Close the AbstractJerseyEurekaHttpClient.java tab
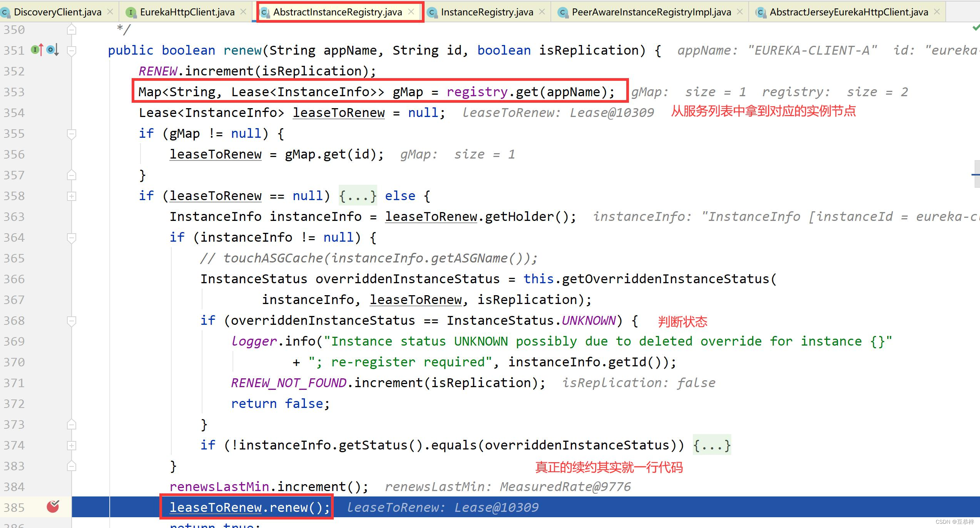 click(x=937, y=12)
